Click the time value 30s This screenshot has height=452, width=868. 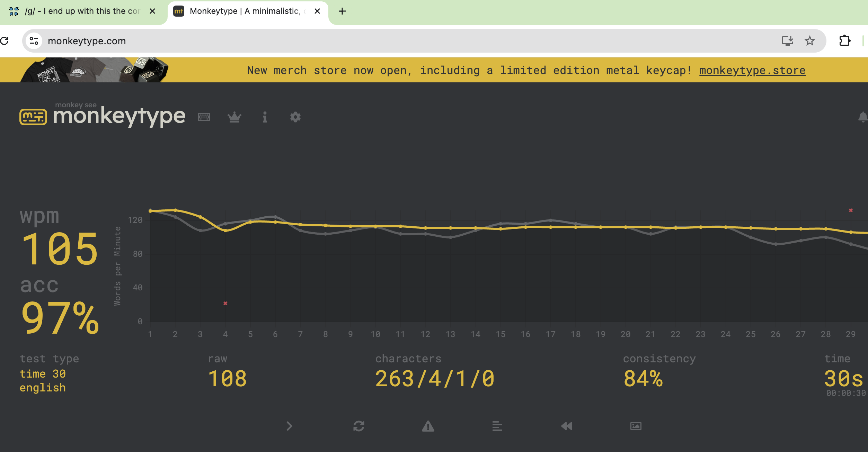(x=844, y=379)
